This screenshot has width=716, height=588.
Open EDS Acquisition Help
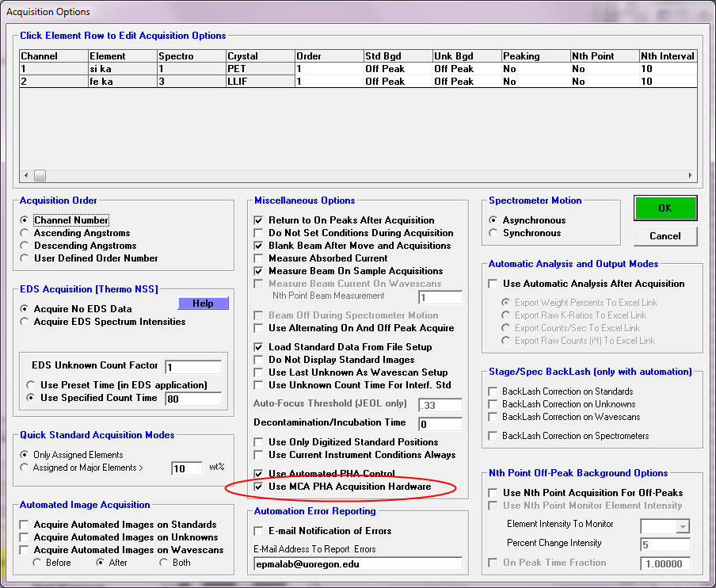coord(203,303)
